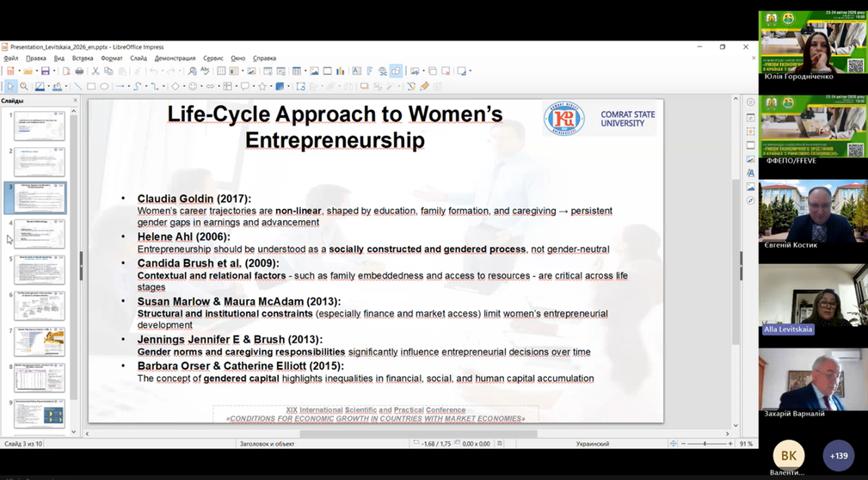This screenshot has width=868, height=480.
Task: Select slide 7 thumbnail in panel
Action: coord(40,342)
